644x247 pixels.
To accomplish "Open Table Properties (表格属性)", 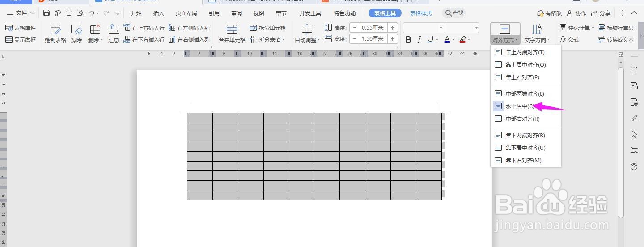I will (21, 28).
